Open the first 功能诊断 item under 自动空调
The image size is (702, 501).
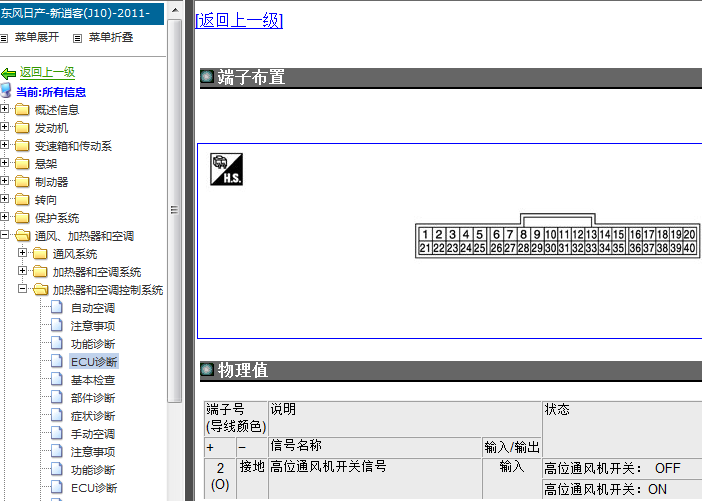(93, 344)
